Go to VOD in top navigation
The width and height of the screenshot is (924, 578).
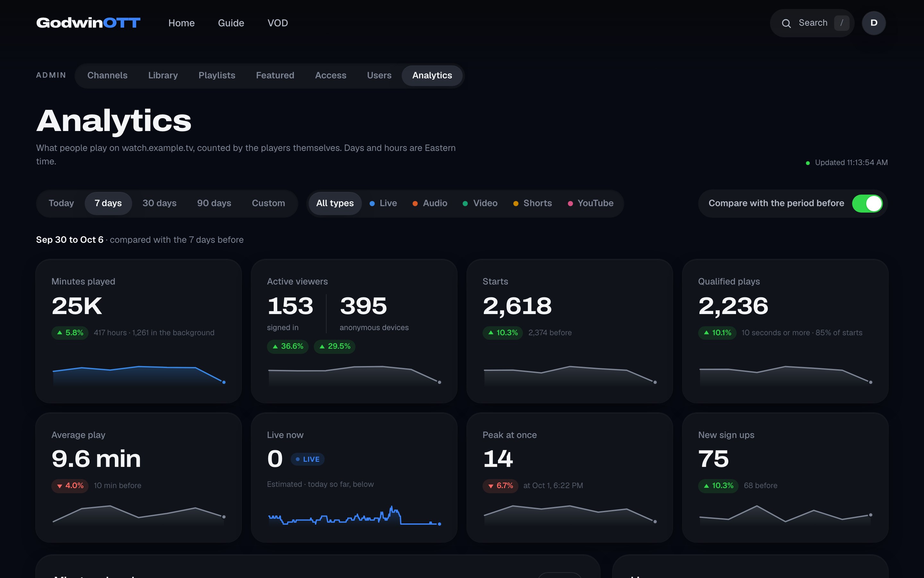pyautogui.click(x=278, y=23)
